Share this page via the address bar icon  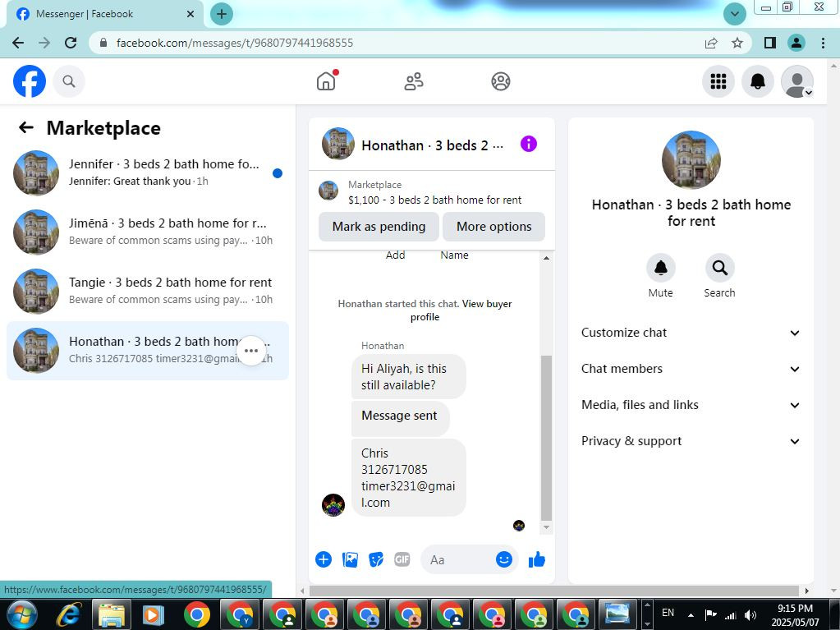click(711, 43)
